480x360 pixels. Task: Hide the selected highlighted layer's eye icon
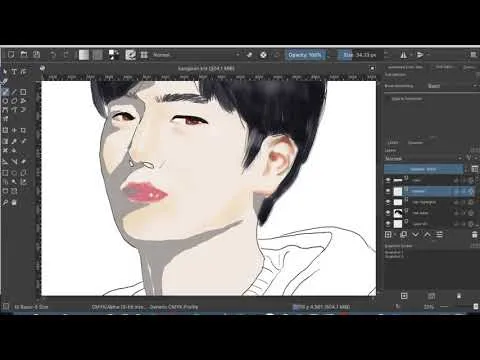tap(388, 191)
